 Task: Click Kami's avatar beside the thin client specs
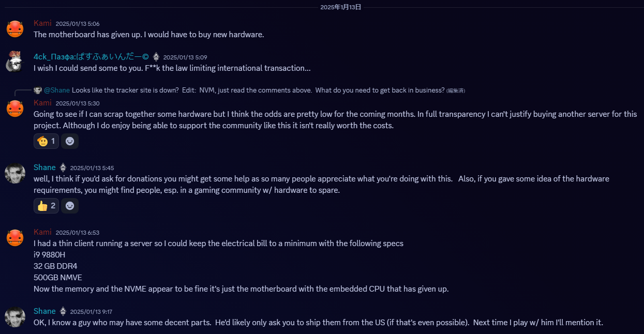pyautogui.click(x=15, y=238)
